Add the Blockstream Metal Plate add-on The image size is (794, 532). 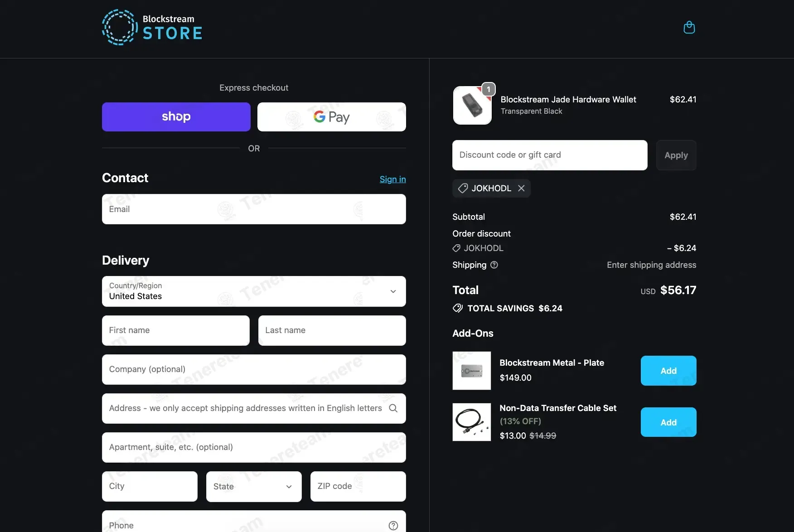pos(668,370)
